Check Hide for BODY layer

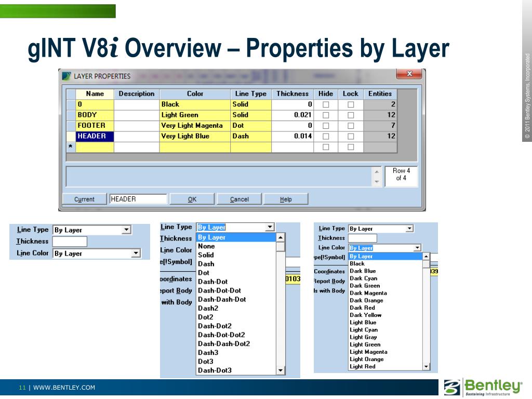tap(326, 115)
